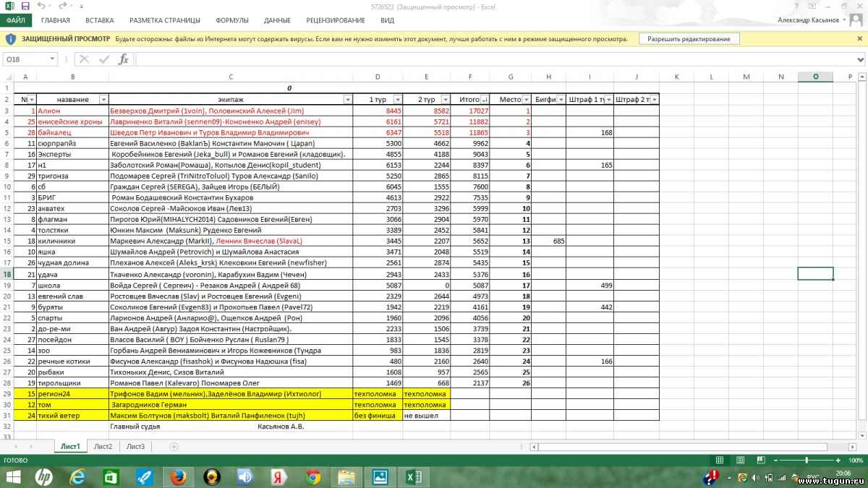Viewport: 868px width, 488px height.
Task: Open the Бигфи column filter dropdown
Action: [561, 99]
